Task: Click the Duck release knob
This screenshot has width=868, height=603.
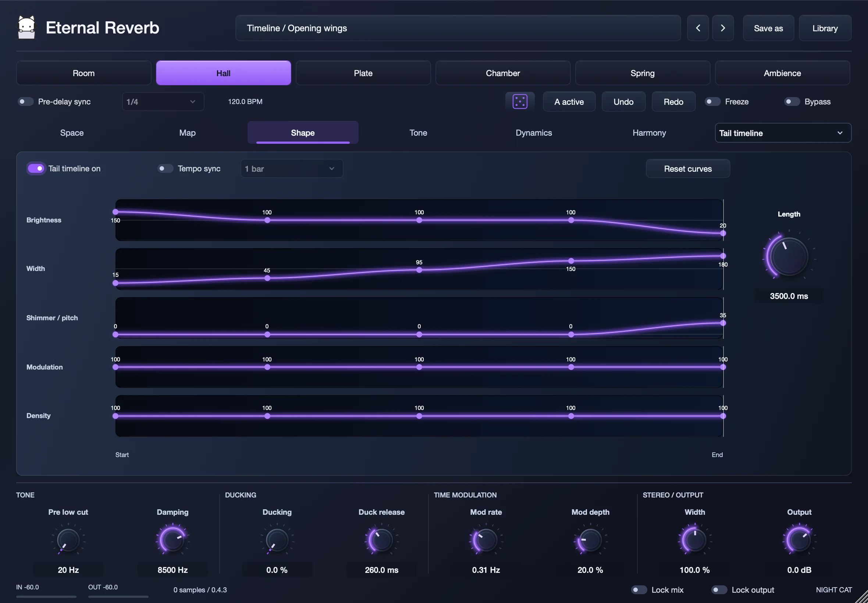Action: coord(381,540)
